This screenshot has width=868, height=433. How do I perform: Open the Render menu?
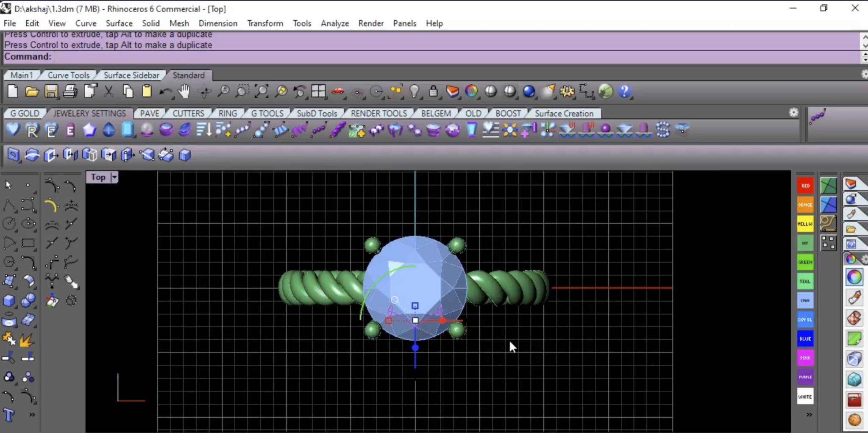tap(370, 23)
